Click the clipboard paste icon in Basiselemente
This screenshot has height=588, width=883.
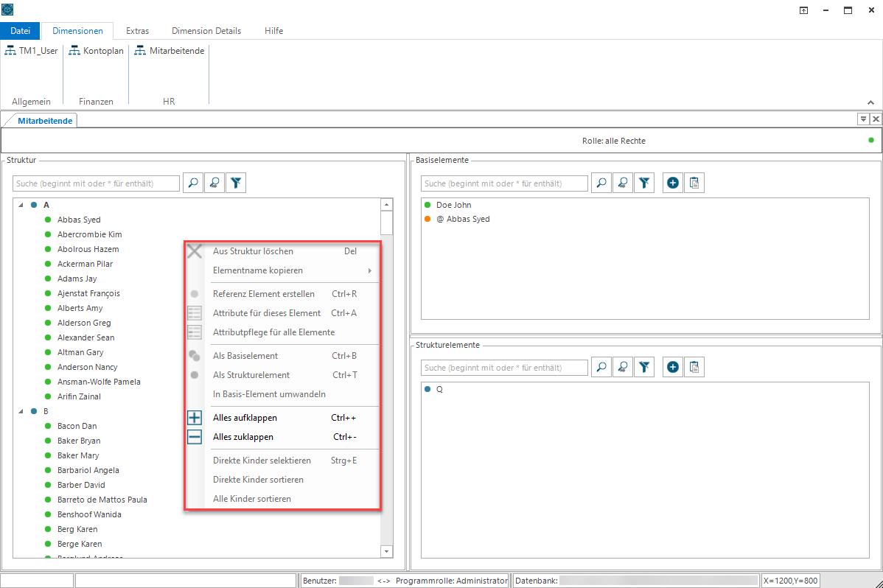(694, 183)
